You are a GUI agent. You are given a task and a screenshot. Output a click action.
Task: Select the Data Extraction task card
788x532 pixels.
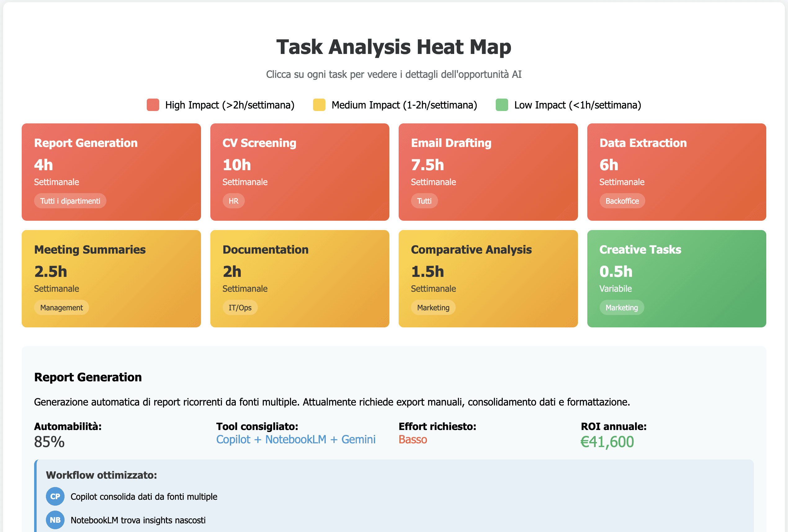coord(676,172)
